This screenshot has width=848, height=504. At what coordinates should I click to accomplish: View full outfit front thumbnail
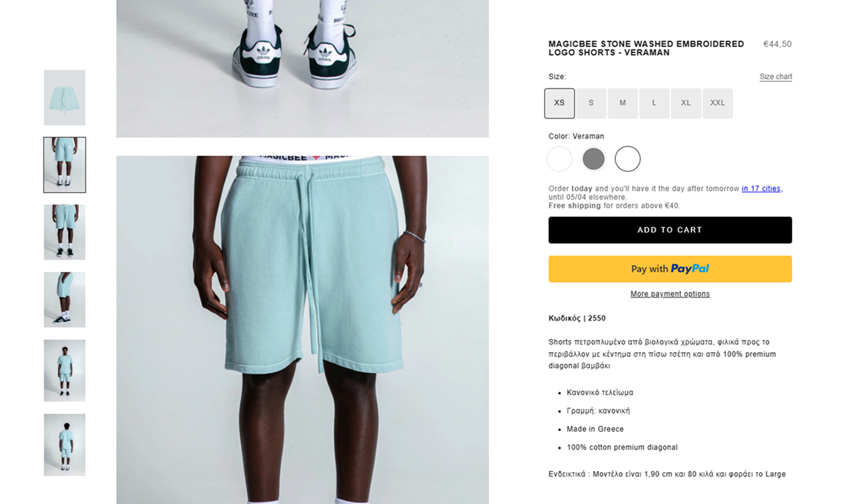(64, 371)
